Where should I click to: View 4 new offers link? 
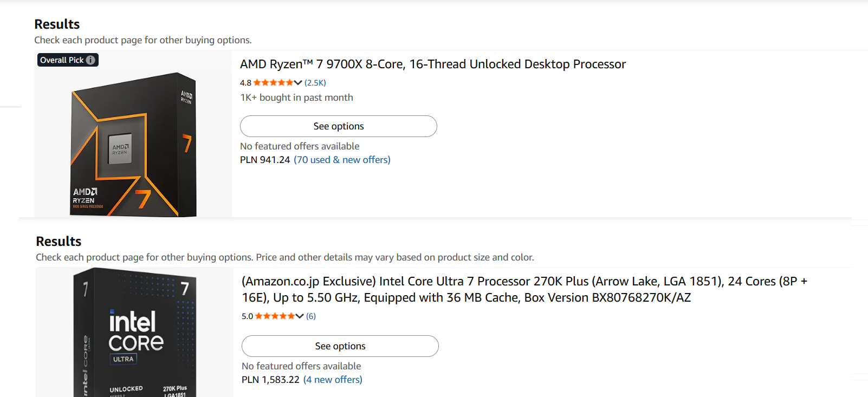tap(333, 380)
